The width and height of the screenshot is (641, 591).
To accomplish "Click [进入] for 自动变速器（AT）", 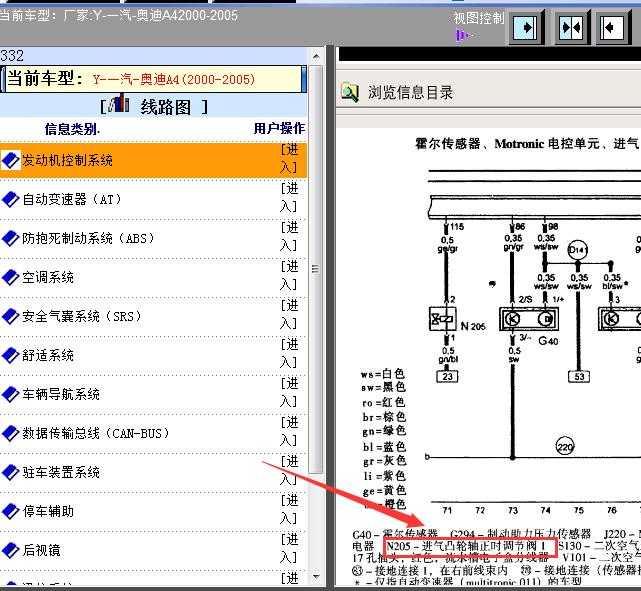I will click(289, 198).
